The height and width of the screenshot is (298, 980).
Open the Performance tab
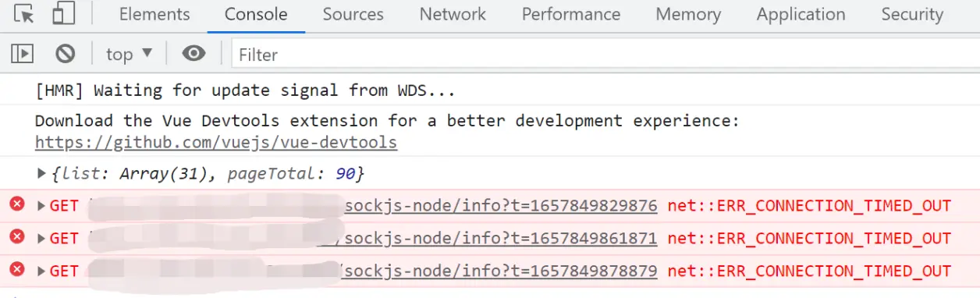point(571,14)
